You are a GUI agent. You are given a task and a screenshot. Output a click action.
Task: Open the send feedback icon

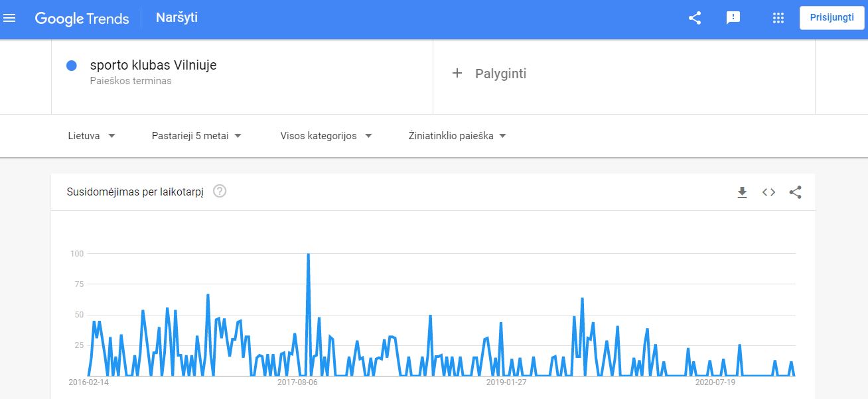coord(733,18)
